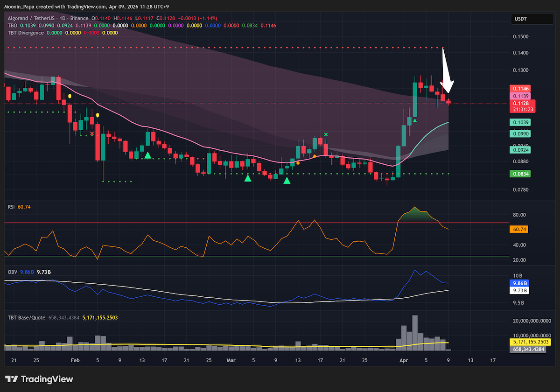Open the USDT currency selector

coord(532,19)
